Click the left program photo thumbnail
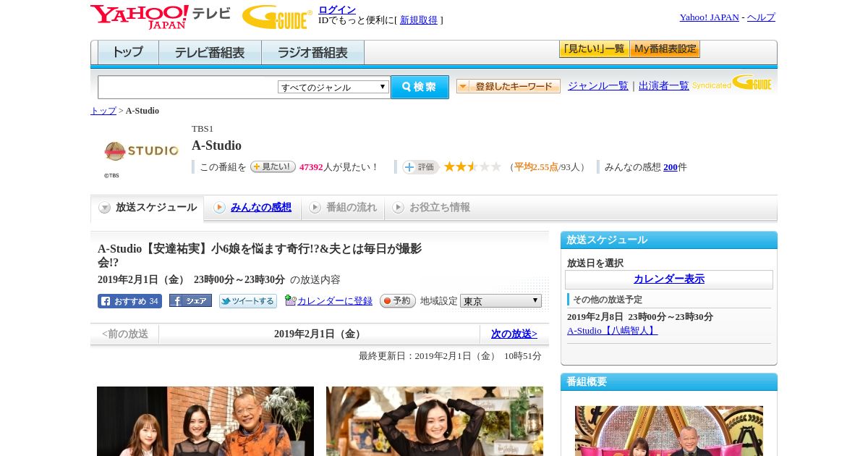This screenshot has height=456, width=868. coord(205,421)
